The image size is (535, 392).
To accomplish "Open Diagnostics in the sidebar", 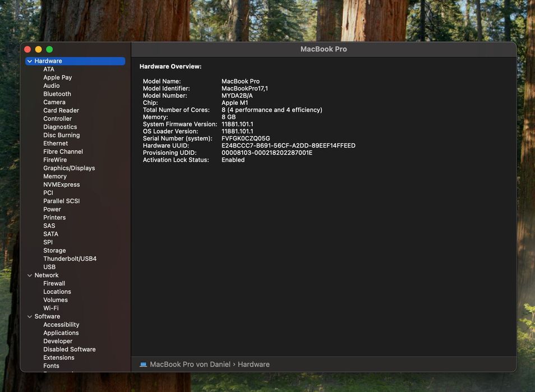I will (60, 127).
